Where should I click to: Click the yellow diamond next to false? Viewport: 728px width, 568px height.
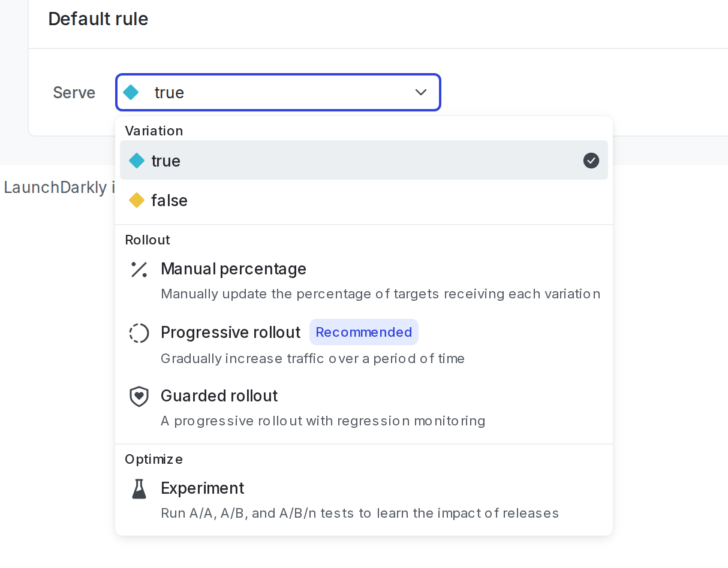pyautogui.click(x=136, y=200)
